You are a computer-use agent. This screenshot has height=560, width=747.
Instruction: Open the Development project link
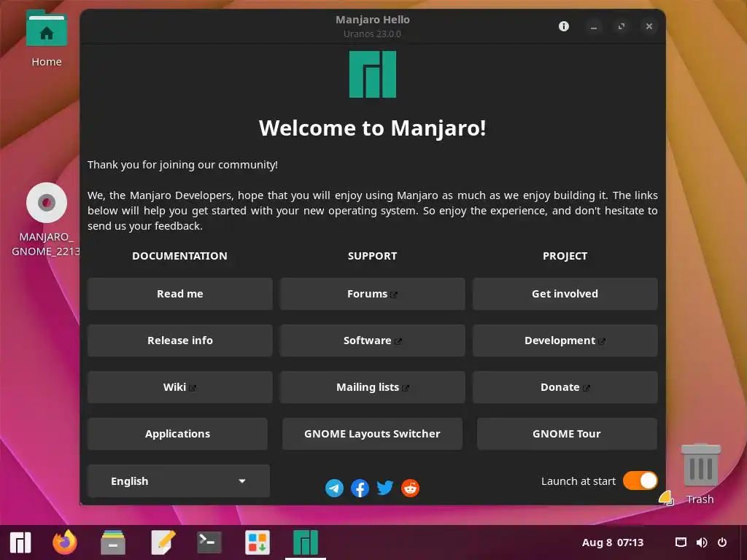565,341
